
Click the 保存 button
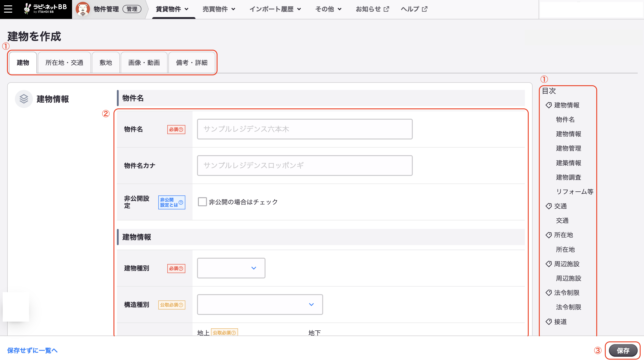(x=623, y=350)
